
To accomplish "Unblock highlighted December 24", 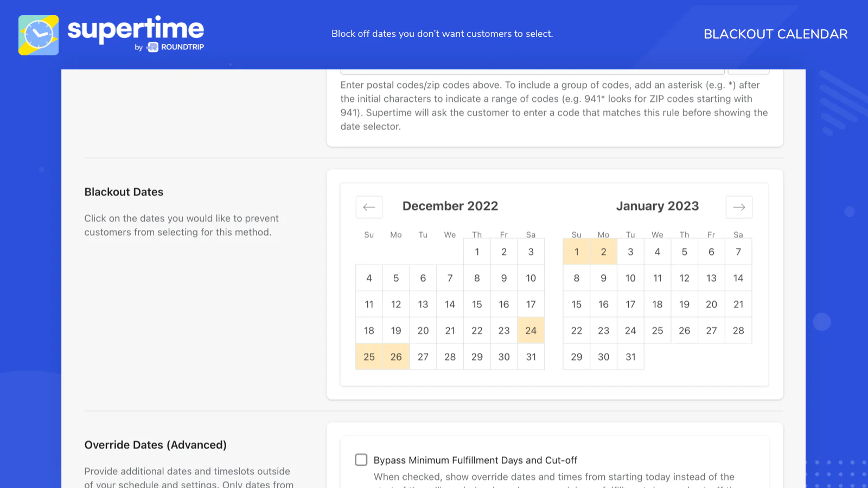I will tap(531, 330).
